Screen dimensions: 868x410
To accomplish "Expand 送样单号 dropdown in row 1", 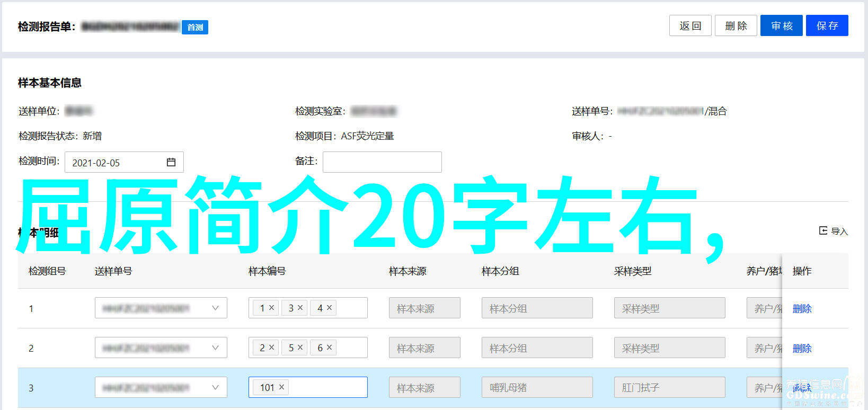I will click(x=215, y=308).
